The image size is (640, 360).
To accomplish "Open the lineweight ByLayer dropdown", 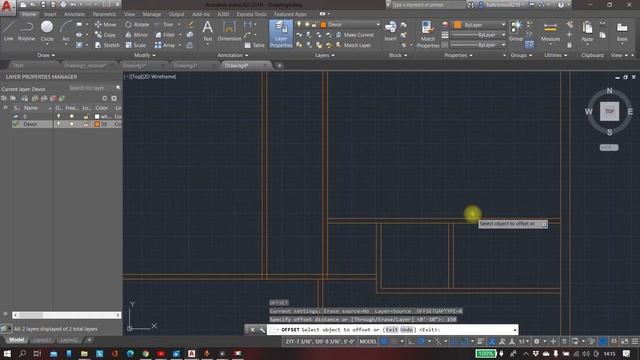I will click(480, 35).
